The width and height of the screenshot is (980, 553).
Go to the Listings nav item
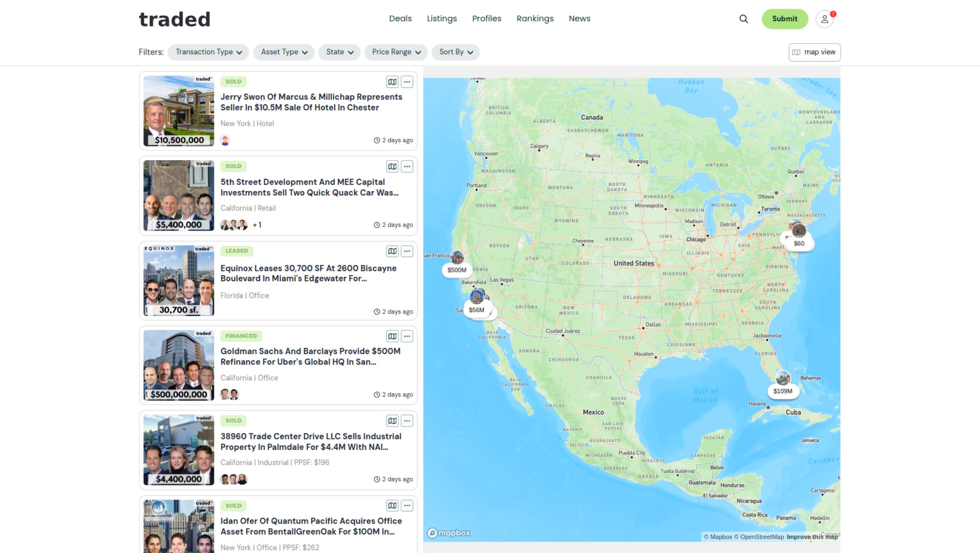[x=442, y=19]
